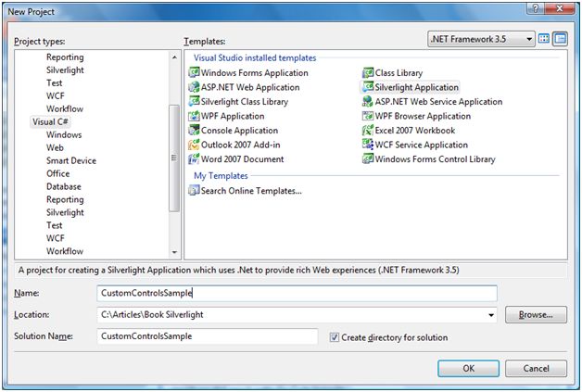This screenshot has height=392, width=582.
Task: Click the Browse... button
Action: coord(536,315)
